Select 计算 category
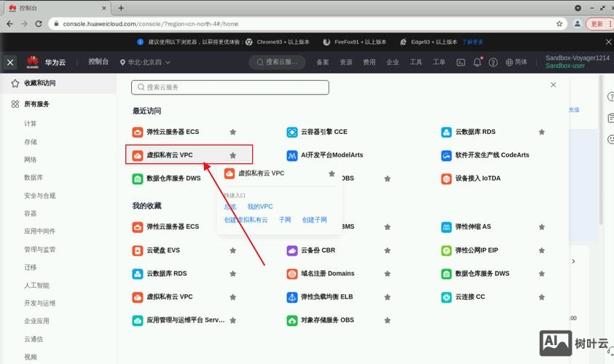The image size is (614, 364). click(30, 124)
